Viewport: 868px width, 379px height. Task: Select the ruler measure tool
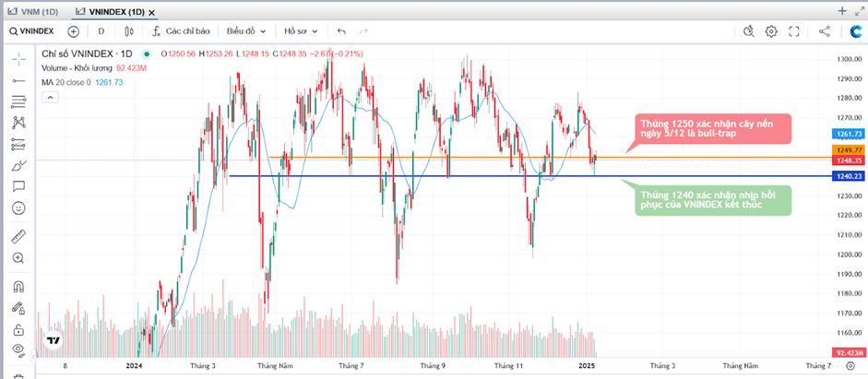point(18,236)
